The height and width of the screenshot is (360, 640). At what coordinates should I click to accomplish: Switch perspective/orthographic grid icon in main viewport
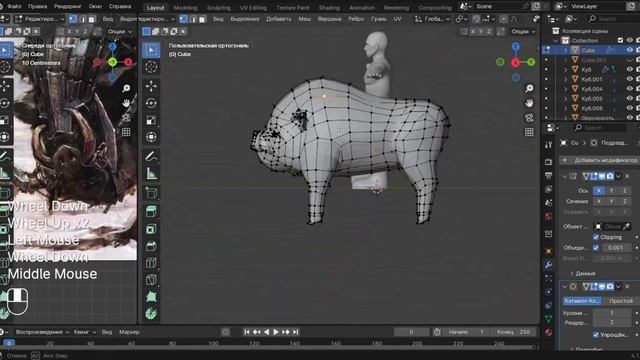529,132
